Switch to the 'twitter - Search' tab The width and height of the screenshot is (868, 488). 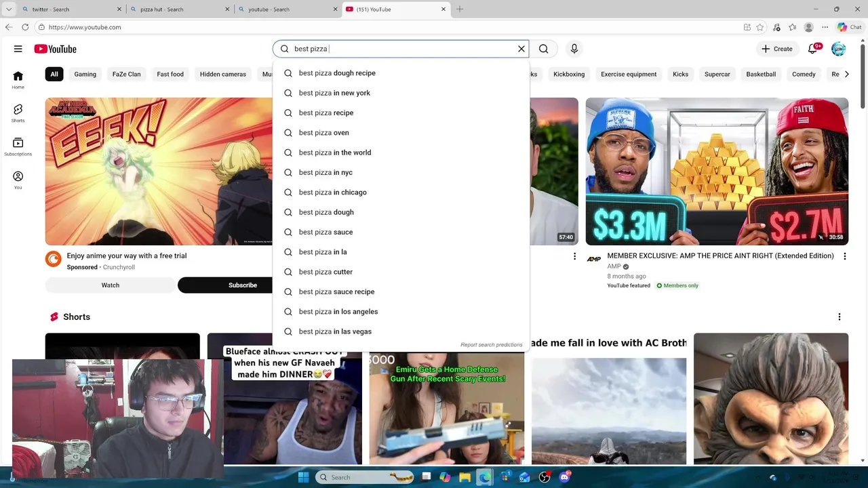point(71,9)
